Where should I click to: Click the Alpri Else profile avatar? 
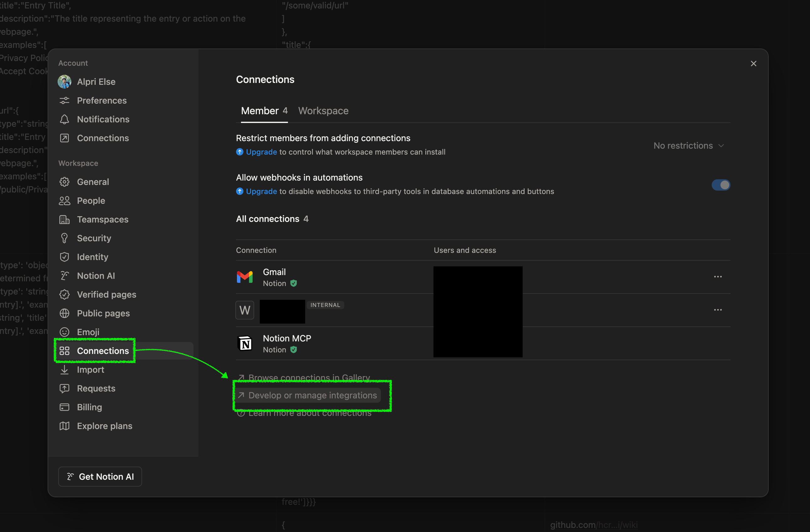click(x=65, y=82)
